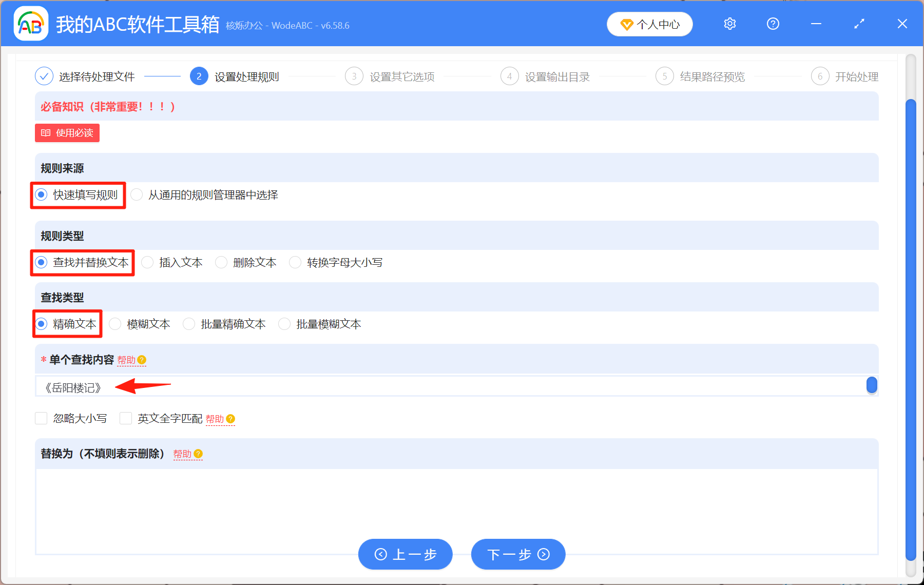Open help icon beside 英文全字匹配 option
The image size is (924, 585).
click(230, 419)
